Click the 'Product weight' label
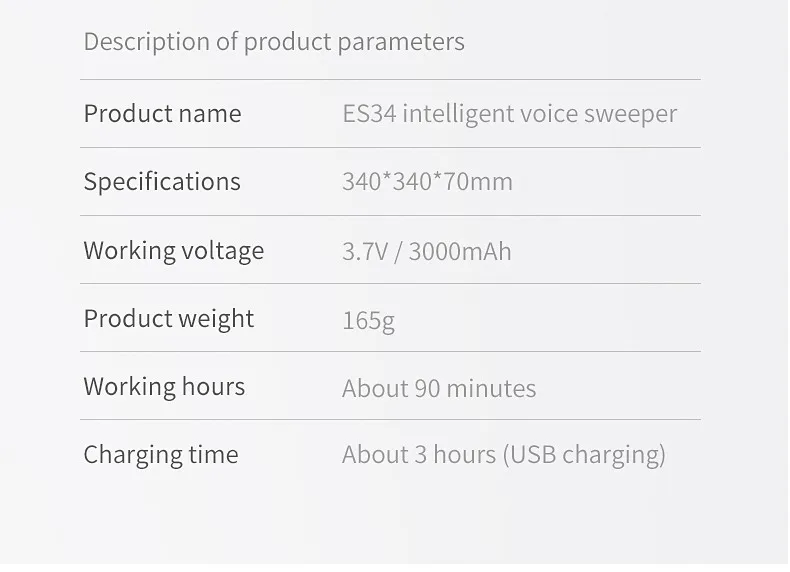The height and width of the screenshot is (572, 790). click(x=168, y=319)
